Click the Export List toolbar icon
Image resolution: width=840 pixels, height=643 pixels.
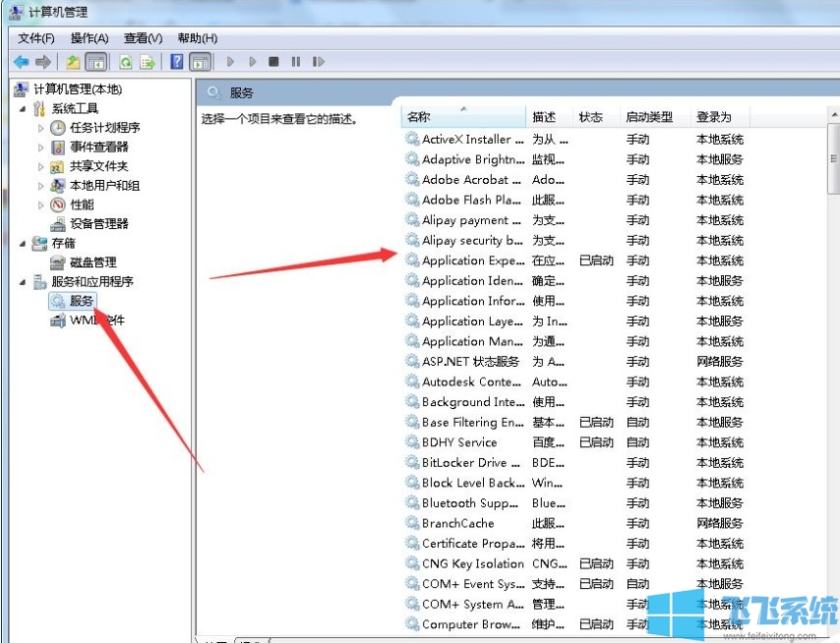(x=147, y=61)
